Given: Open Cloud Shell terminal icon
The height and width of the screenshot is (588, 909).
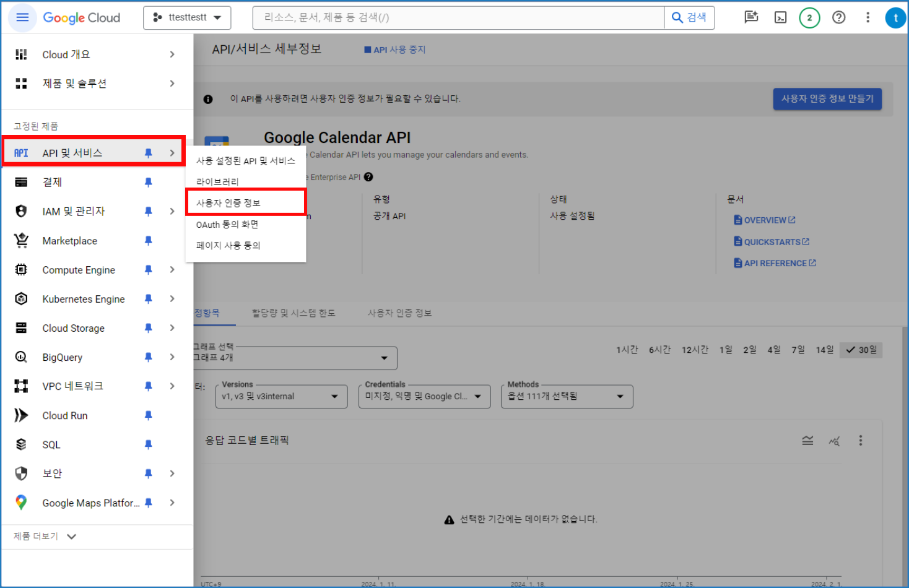Looking at the screenshot, I should tap(780, 17).
